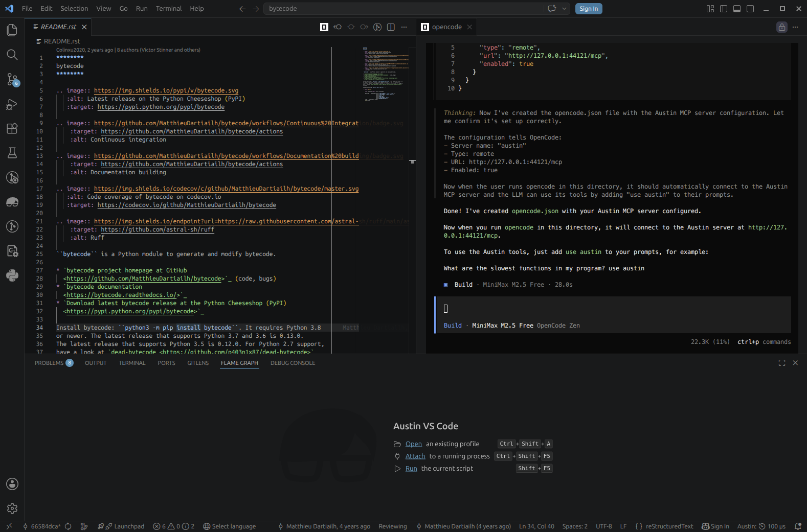
Task: Open notifications bell in status bar
Action: (798, 526)
